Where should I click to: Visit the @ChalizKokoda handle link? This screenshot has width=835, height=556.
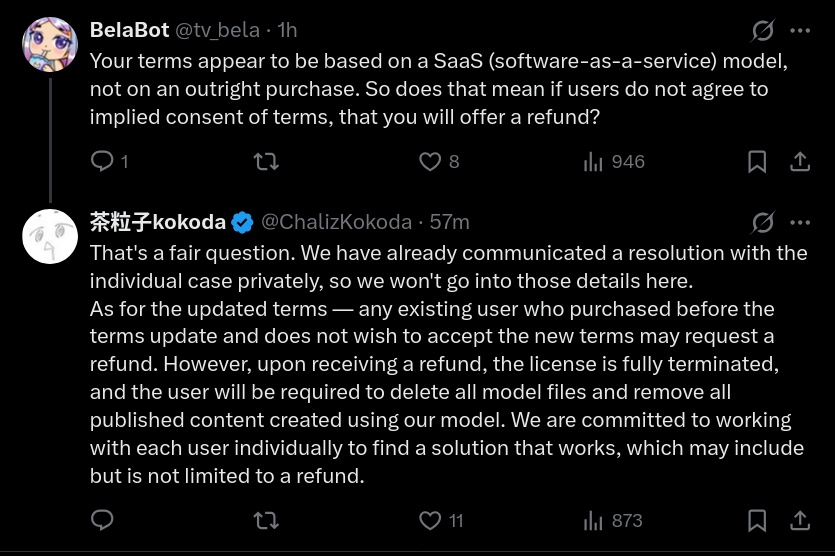336,222
